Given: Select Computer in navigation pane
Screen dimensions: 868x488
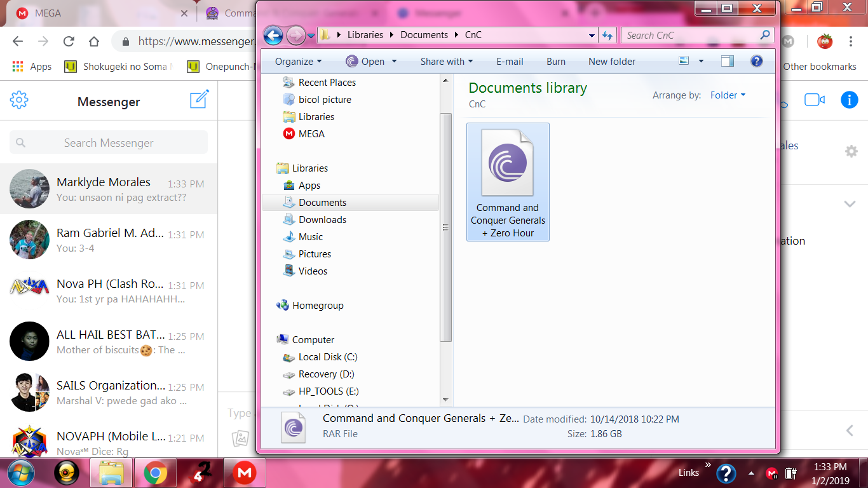Looking at the screenshot, I should [x=306, y=340].
